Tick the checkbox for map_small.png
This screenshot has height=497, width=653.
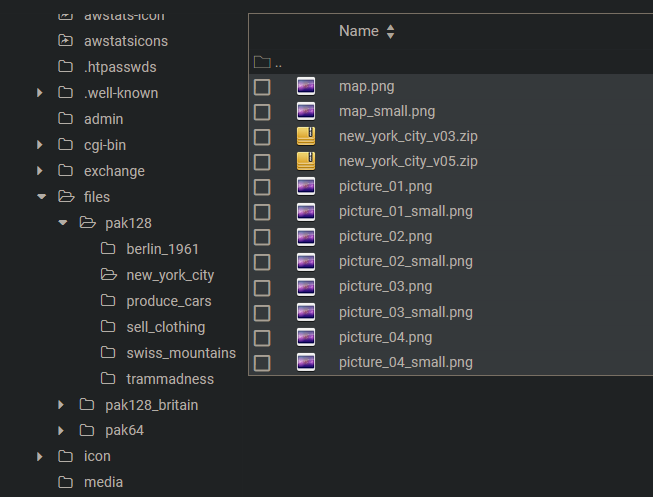pyautogui.click(x=262, y=112)
